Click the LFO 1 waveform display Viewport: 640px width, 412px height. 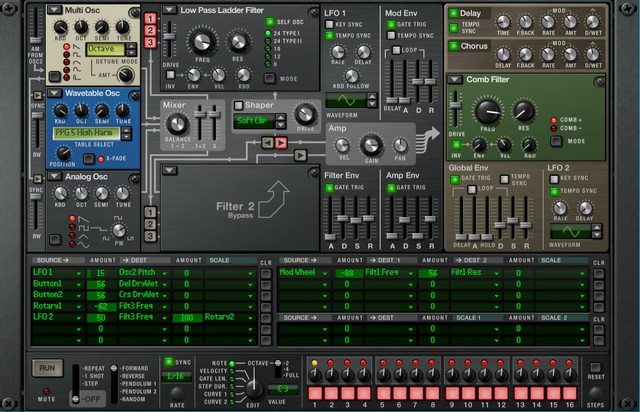pyautogui.click(x=346, y=100)
